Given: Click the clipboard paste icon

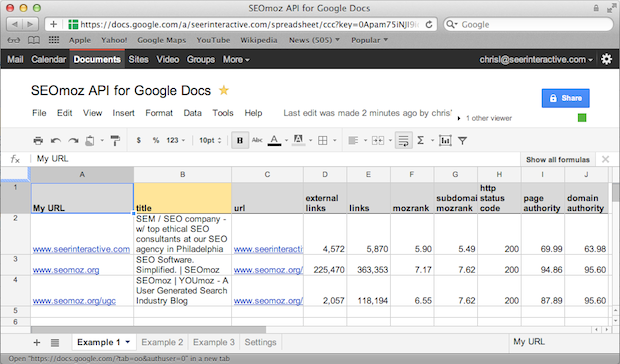Looking at the screenshot, I should coord(90,140).
